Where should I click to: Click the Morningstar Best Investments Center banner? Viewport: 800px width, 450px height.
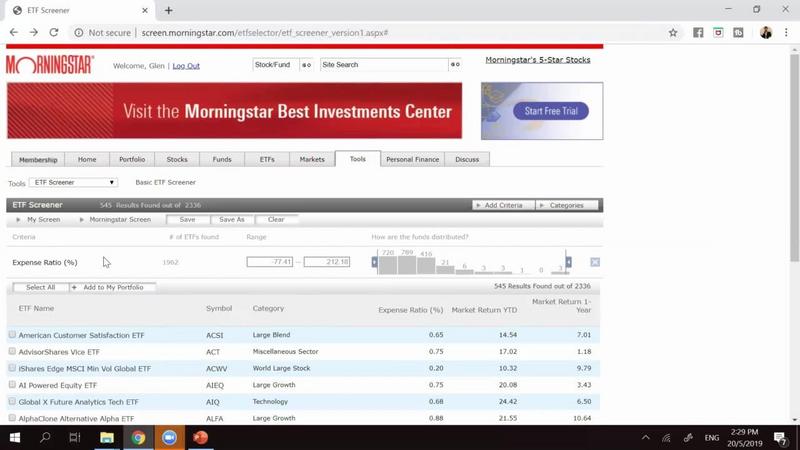click(234, 111)
